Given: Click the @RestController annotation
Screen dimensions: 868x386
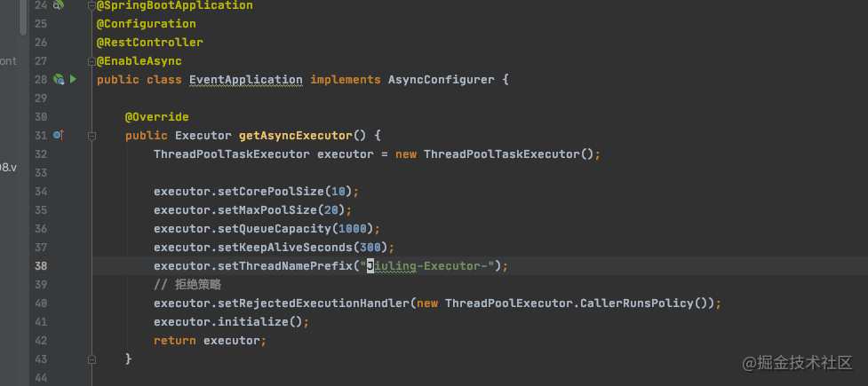Looking at the screenshot, I should tap(150, 42).
